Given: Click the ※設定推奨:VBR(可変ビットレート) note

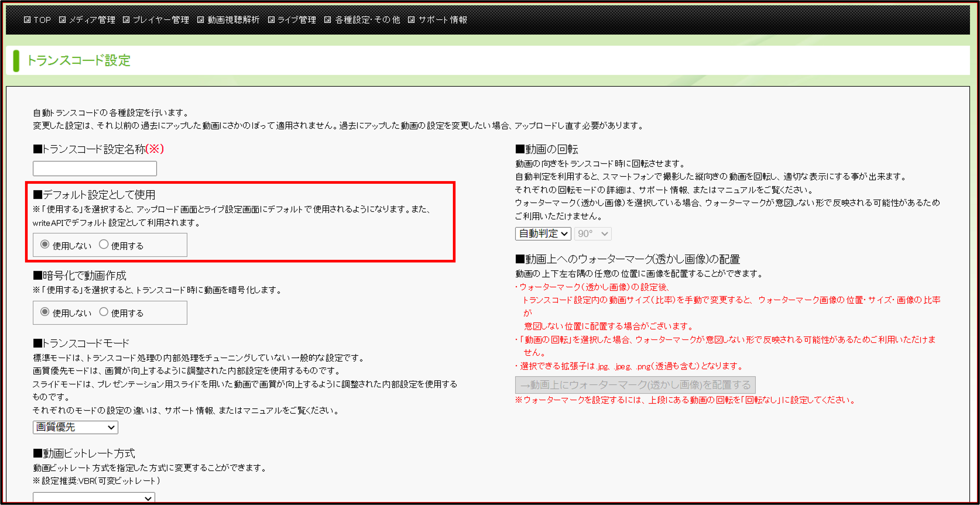Looking at the screenshot, I should pyautogui.click(x=97, y=481).
